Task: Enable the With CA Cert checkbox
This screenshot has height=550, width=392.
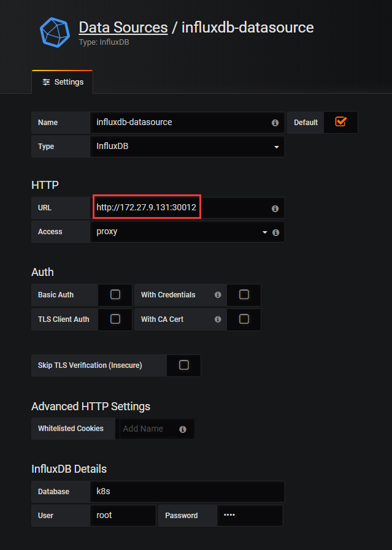Action: pyautogui.click(x=244, y=319)
